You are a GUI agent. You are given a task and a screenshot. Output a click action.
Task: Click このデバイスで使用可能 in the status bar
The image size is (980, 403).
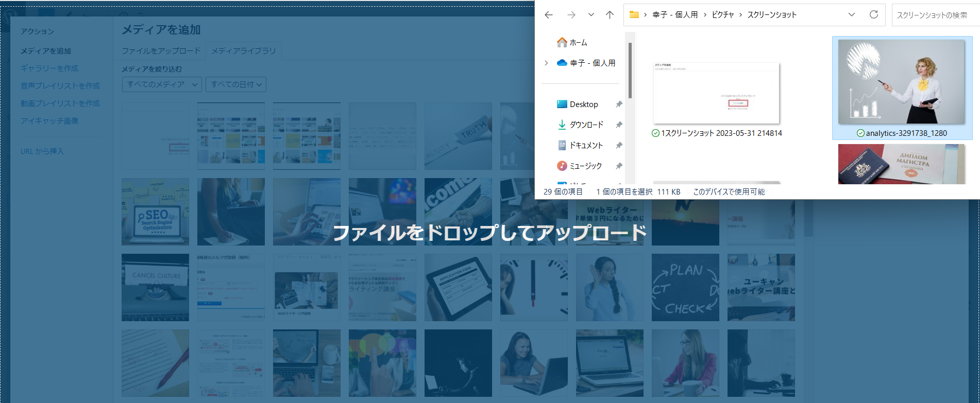click(x=729, y=191)
